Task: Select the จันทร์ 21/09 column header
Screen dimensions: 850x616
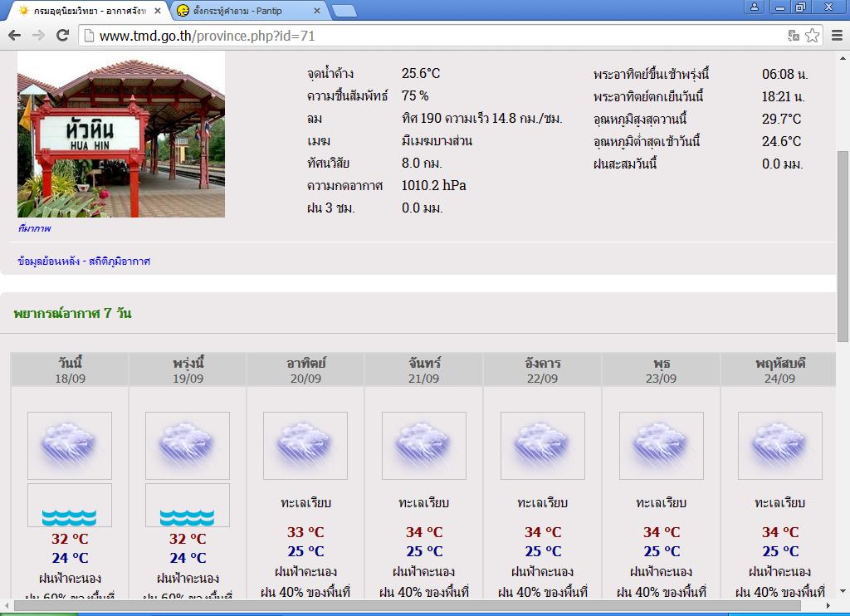Action: pyautogui.click(x=424, y=369)
